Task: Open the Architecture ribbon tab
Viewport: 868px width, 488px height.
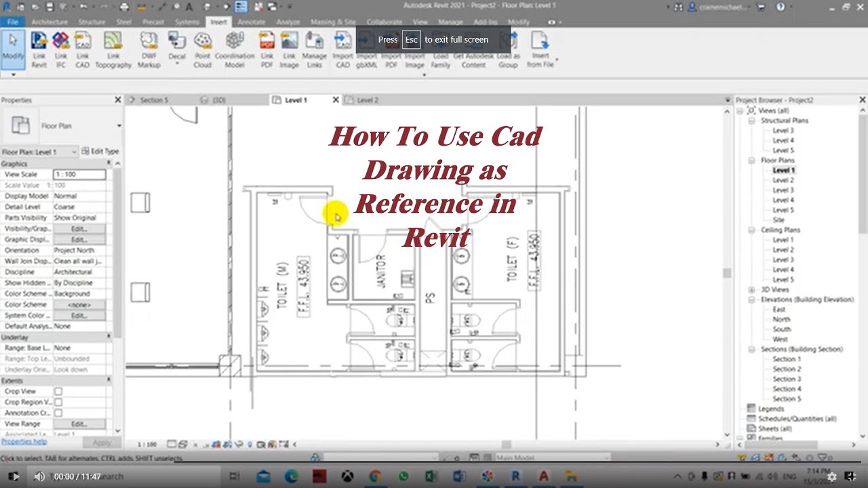Action: [x=50, y=22]
